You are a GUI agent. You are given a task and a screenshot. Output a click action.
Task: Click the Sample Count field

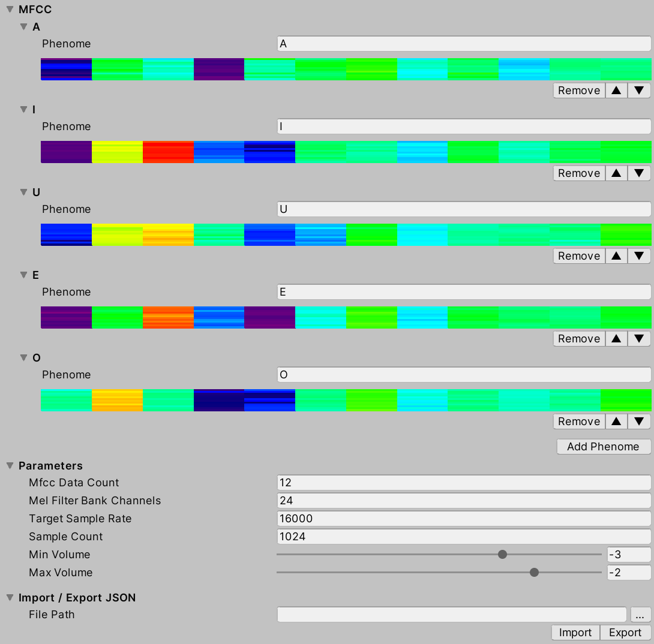(x=464, y=537)
